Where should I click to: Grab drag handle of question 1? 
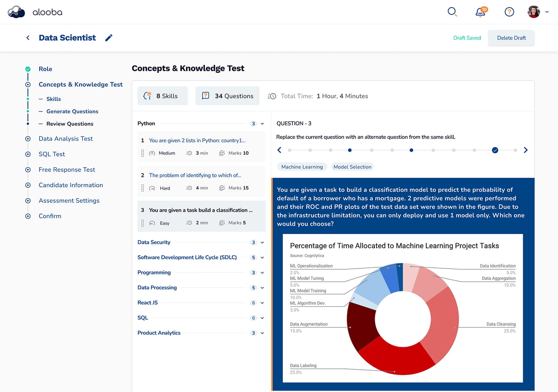143,153
